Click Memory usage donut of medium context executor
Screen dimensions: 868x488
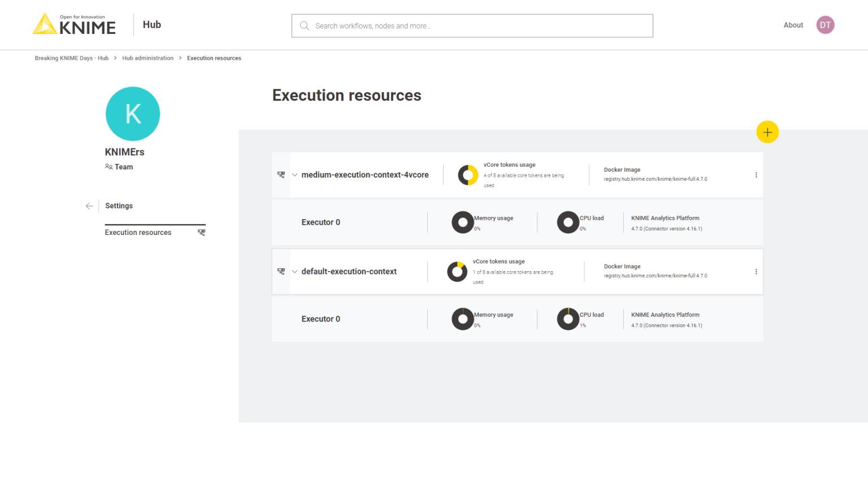coord(462,223)
